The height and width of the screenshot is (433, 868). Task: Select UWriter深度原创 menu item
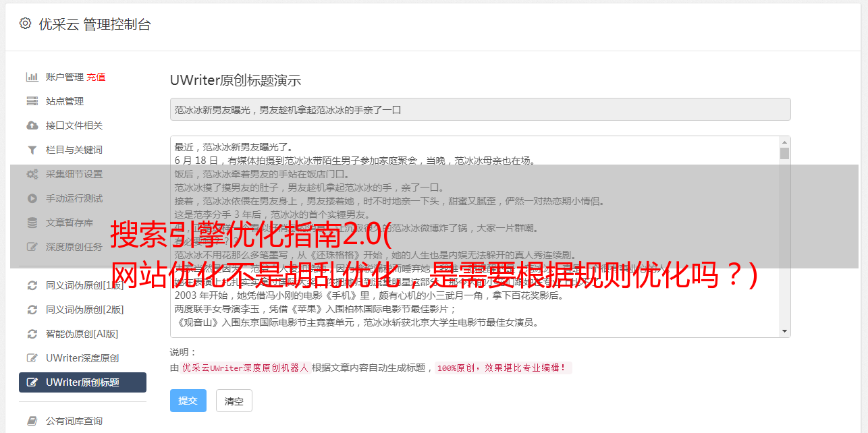point(82,358)
